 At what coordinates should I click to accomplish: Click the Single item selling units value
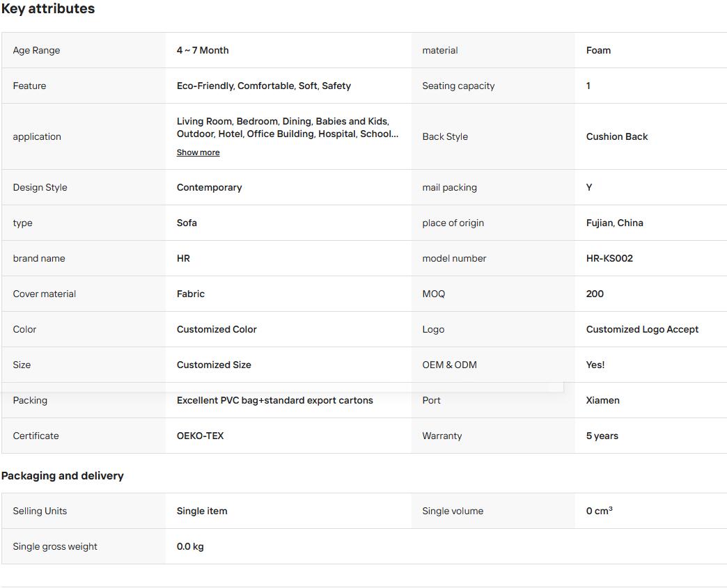point(202,511)
